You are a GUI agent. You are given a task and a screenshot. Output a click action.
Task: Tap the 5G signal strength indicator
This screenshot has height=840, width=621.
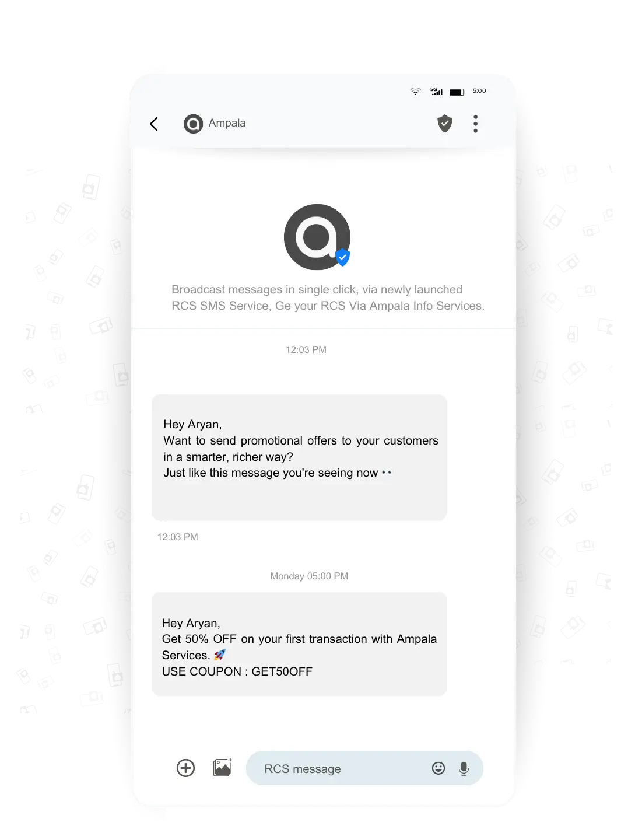click(436, 91)
